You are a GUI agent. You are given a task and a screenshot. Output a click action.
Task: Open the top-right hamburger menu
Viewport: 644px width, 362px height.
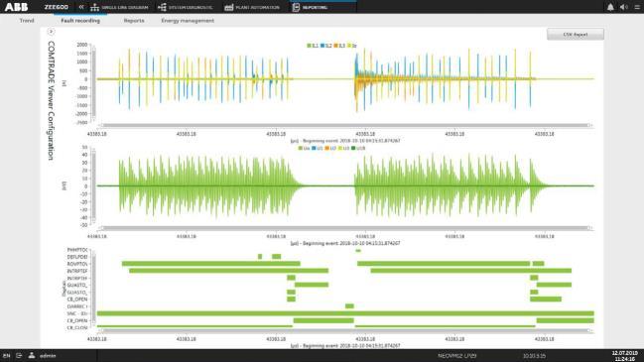click(637, 7)
